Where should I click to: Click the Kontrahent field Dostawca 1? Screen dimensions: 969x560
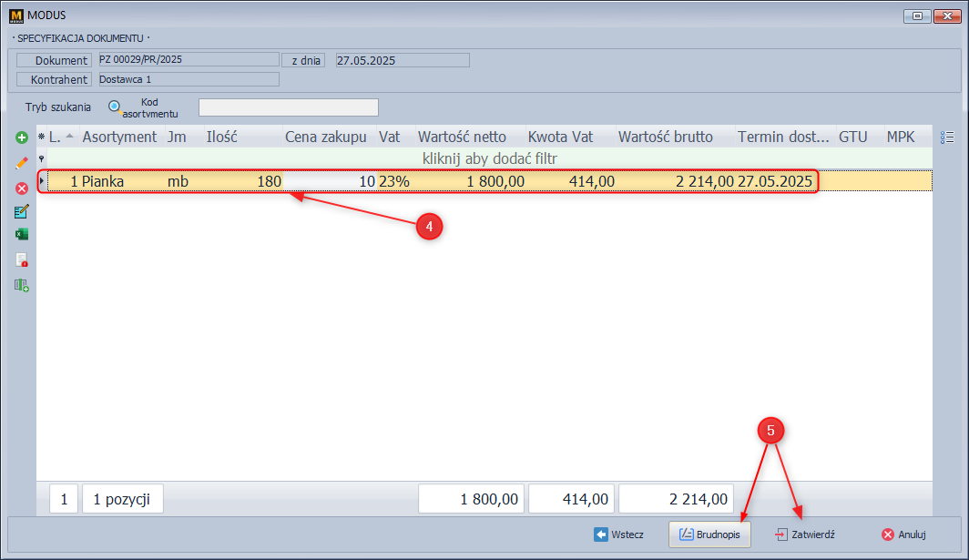pos(189,79)
